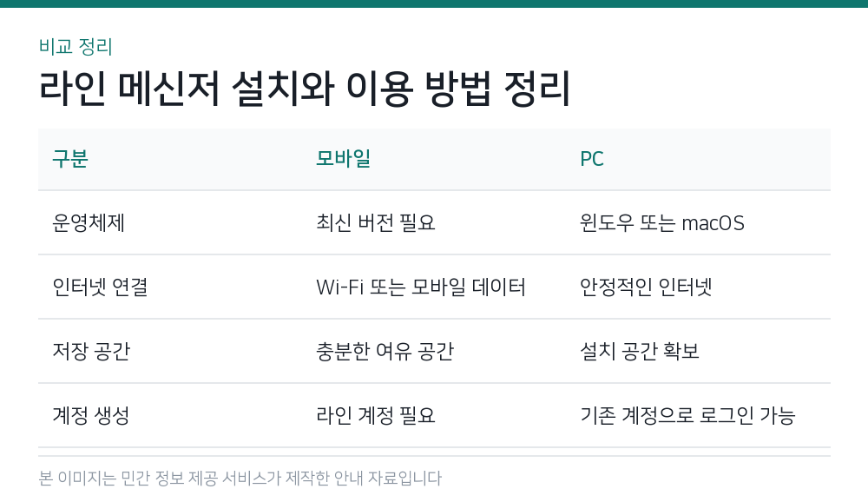The image size is (868, 502).
Task: Click the cell 'Wi-Fi 또는 모바일 데이터'
Action: click(x=421, y=287)
